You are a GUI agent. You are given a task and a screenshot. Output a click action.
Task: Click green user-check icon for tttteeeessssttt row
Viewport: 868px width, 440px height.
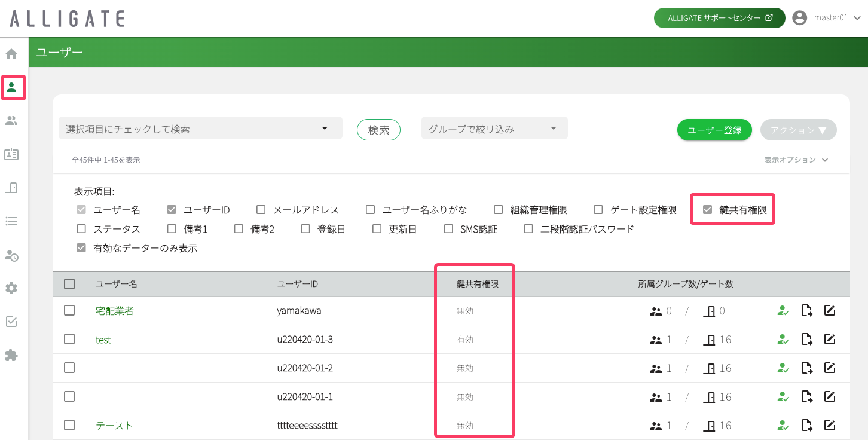pyautogui.click(x=783, y=426)
